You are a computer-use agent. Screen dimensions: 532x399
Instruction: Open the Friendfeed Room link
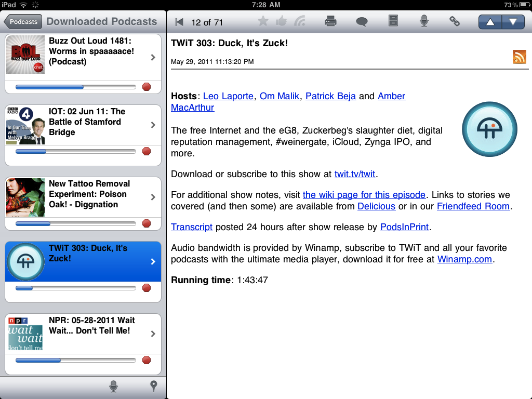point(473,206)
